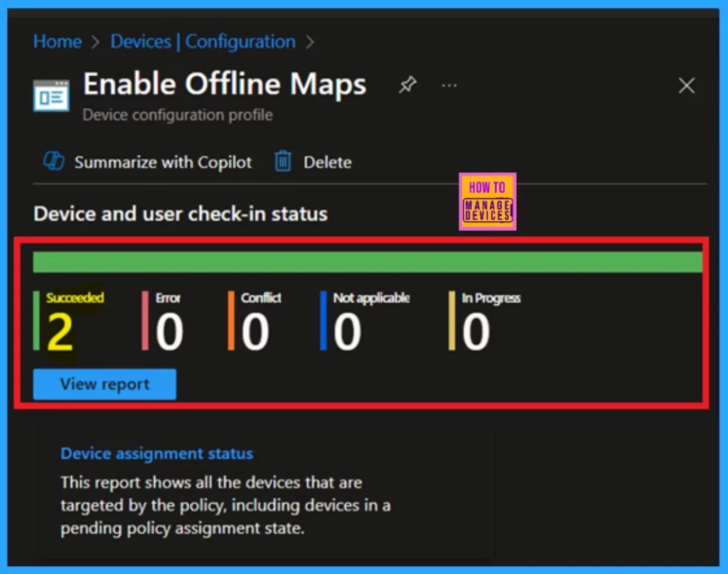The height and width of the screenshot is (574, 728).
Task: Click the device configuration profile icon
Action: coord(51,95)
